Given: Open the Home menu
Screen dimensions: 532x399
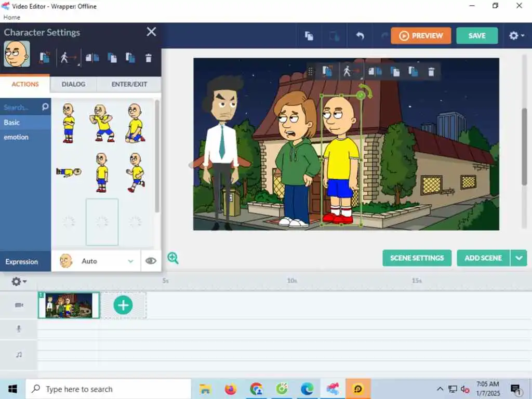Looking at the screenshot, I should pos(11,17).
